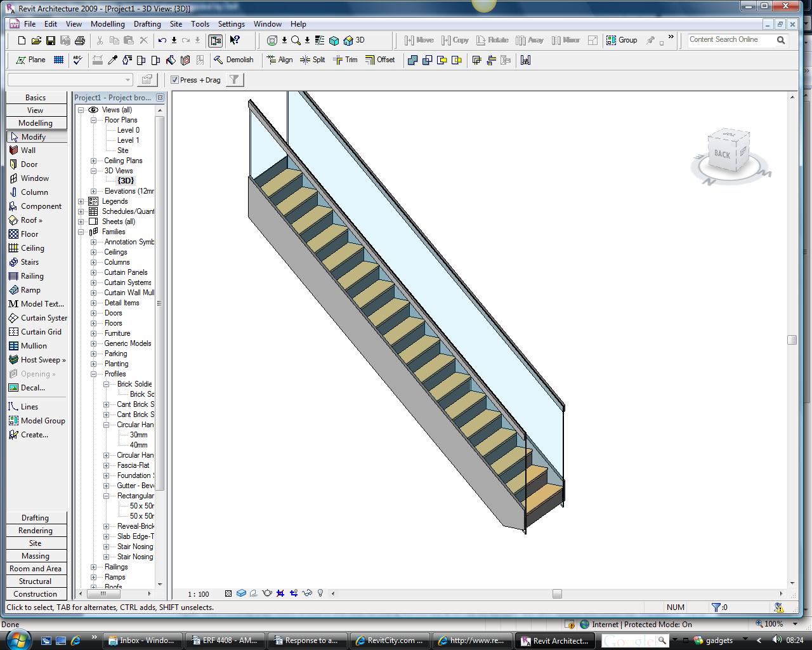This screenshot has height=650, width=812.
Task: Collapse the Floor Plans tree node
Action: coord(93,120)
